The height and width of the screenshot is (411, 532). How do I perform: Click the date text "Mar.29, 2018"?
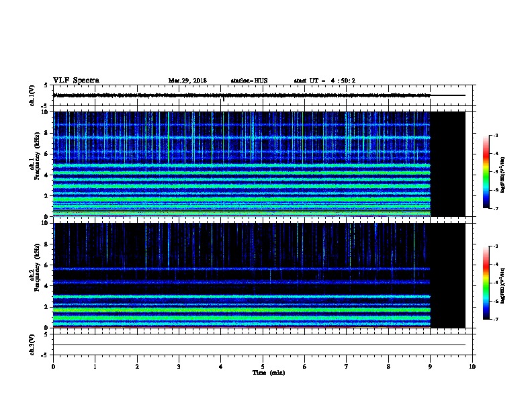point(187,81)
